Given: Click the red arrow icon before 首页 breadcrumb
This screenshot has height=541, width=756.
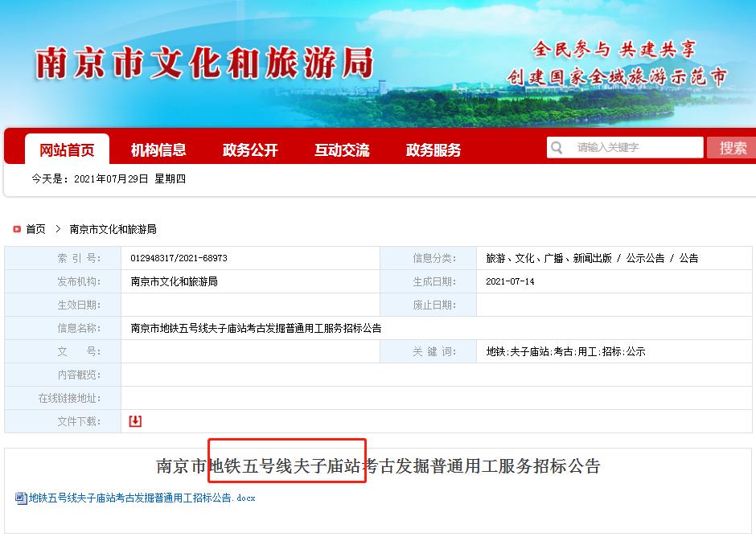Looking at the screenshot, I should point(14,228).
